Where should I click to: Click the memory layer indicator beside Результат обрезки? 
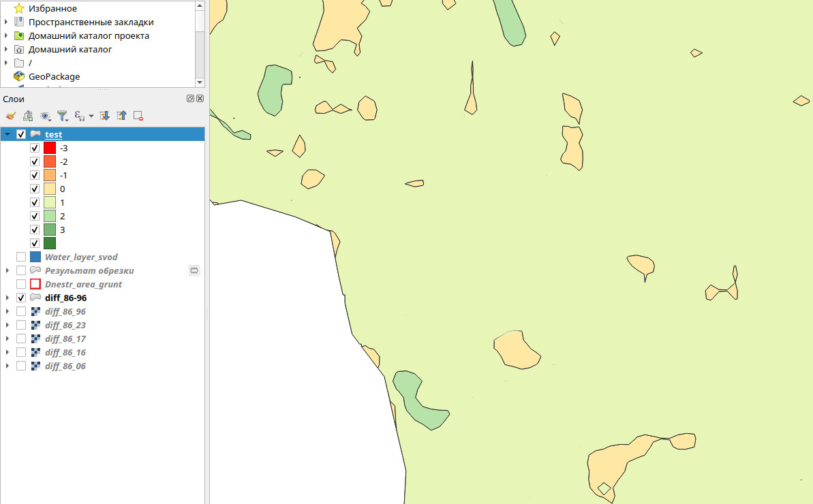[194, 270]
